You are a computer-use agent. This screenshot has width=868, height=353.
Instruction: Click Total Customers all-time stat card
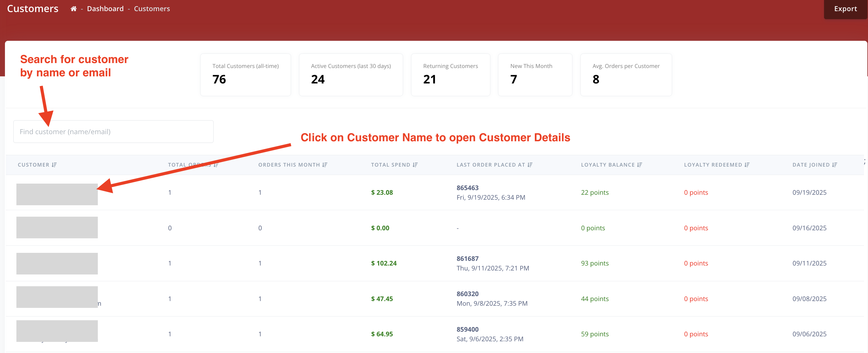click(245, 75)
